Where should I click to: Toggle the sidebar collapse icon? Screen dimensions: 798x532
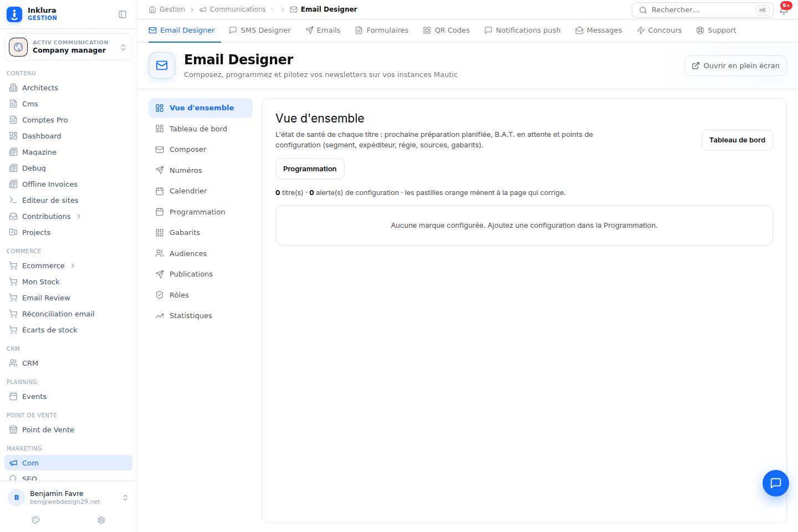122,14
